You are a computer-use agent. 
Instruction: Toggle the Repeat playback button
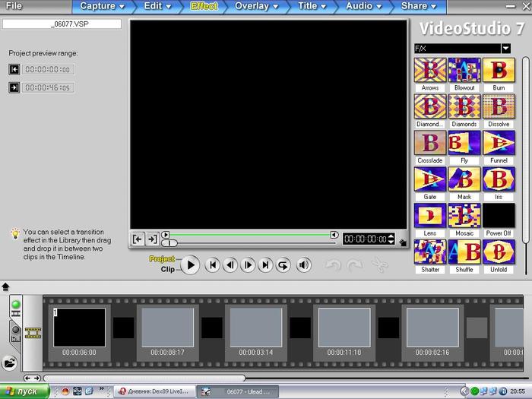coord(283,265)
